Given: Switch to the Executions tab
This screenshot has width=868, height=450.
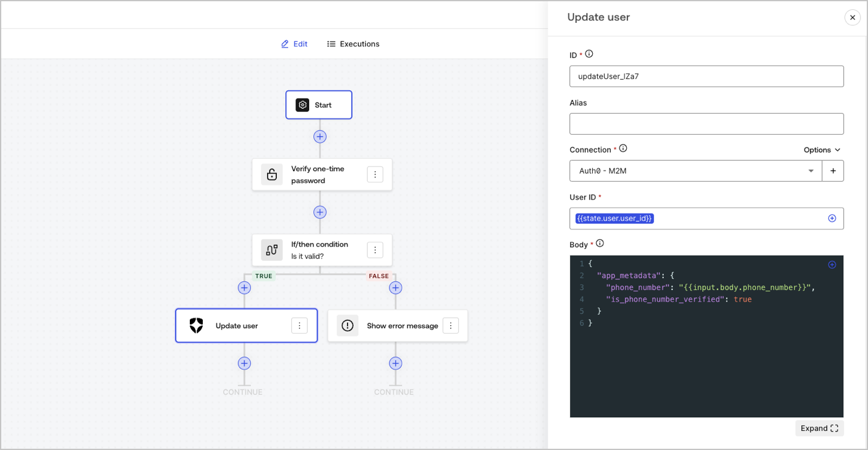Looking at the screenshot, I should tap(352, 44).
